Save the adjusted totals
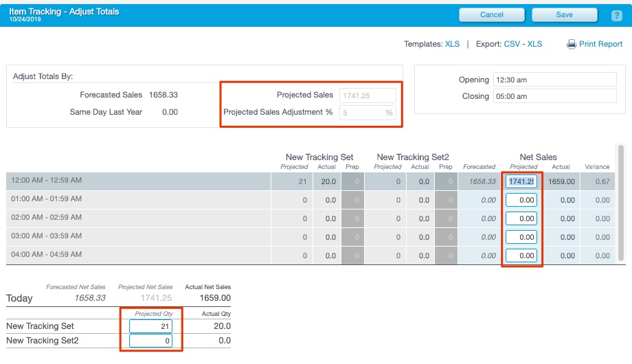632x364 pixels. pos(564,15)
